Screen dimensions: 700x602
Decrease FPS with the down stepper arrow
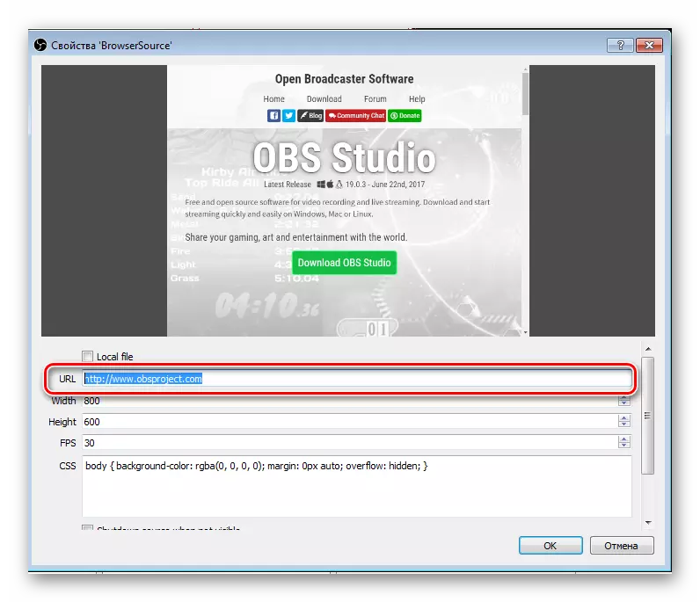pyautogui.click(x=624, y=446)
